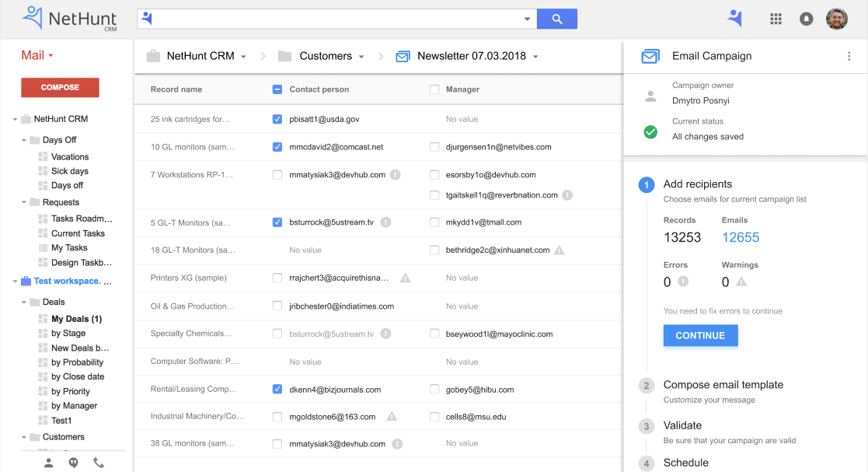868x472 pixels.
Task: Open the record Oil & Gas Production…
Action: (x=192, y=306)
